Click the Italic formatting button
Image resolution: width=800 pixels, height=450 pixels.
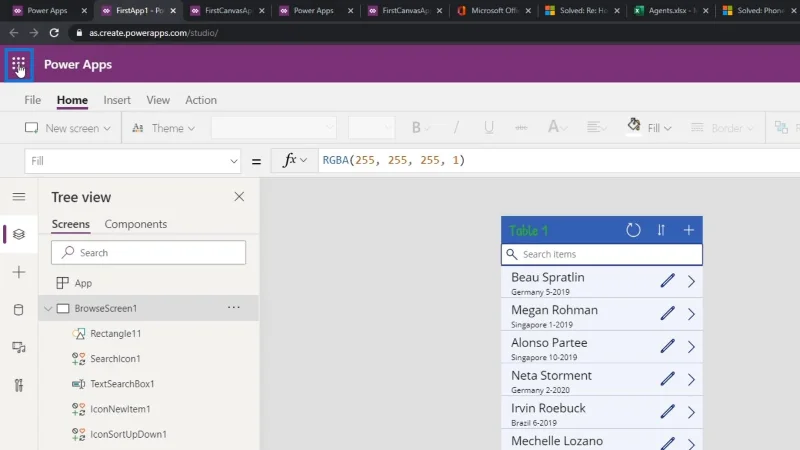(x=456, y=128)
